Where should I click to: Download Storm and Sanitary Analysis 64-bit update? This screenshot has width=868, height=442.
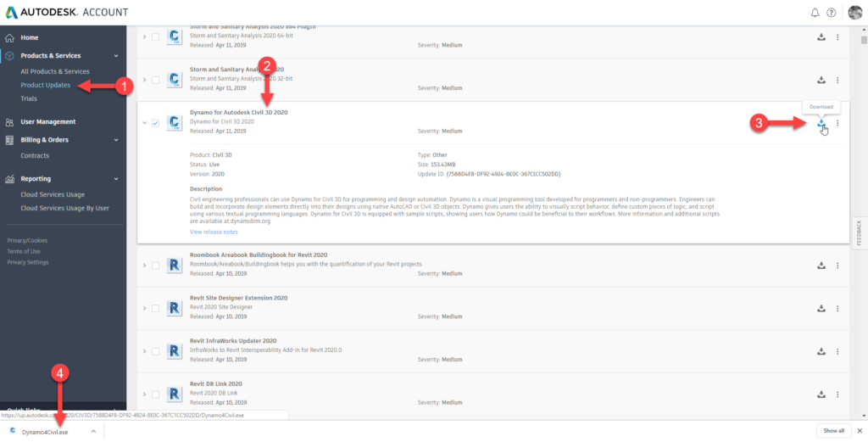pos(821,37)
